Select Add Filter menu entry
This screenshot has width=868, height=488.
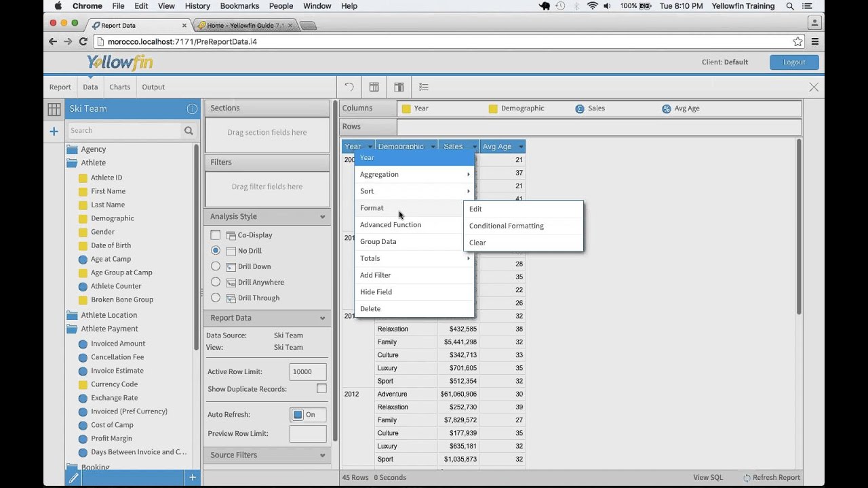pos(414,275)
